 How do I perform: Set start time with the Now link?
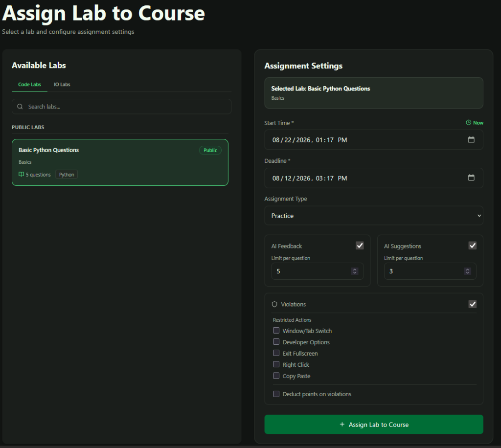click(475, 123)
